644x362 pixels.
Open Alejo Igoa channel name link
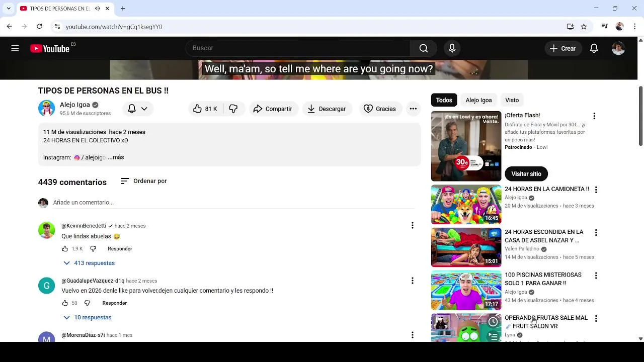pyautogui.click(x=74, y=105)
